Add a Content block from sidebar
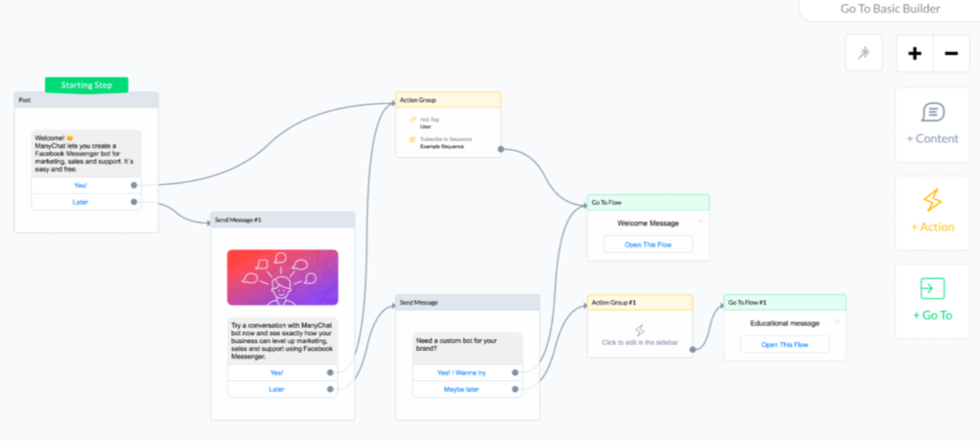Viewport: 980px width, 441px height. point(931,124)
